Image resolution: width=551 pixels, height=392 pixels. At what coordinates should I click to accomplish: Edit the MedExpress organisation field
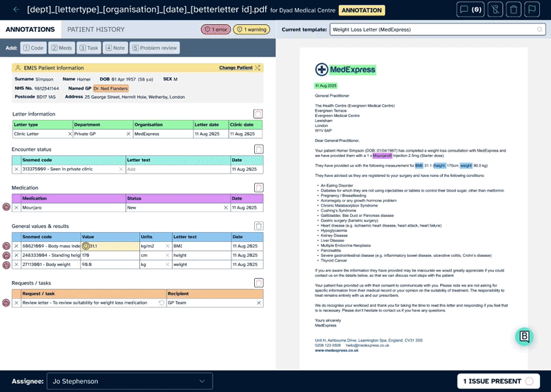[x=163, y=134]
